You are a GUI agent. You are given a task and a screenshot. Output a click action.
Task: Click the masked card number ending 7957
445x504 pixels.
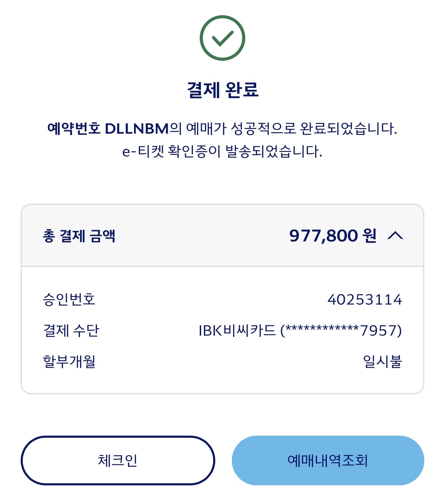[x=341, y=330]
